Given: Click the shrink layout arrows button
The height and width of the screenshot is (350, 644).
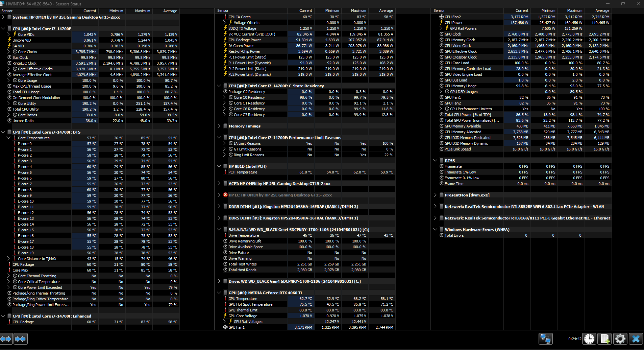Looking at the screenshot, I should pos(20,339).
